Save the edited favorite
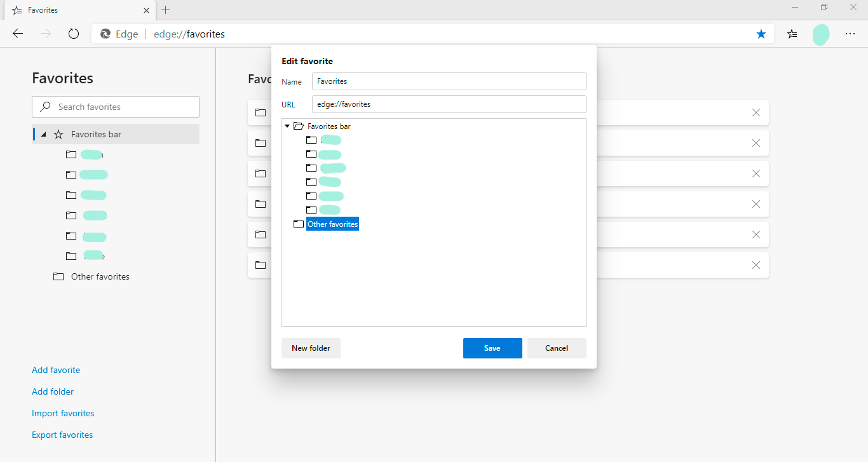 click(492, 348)
